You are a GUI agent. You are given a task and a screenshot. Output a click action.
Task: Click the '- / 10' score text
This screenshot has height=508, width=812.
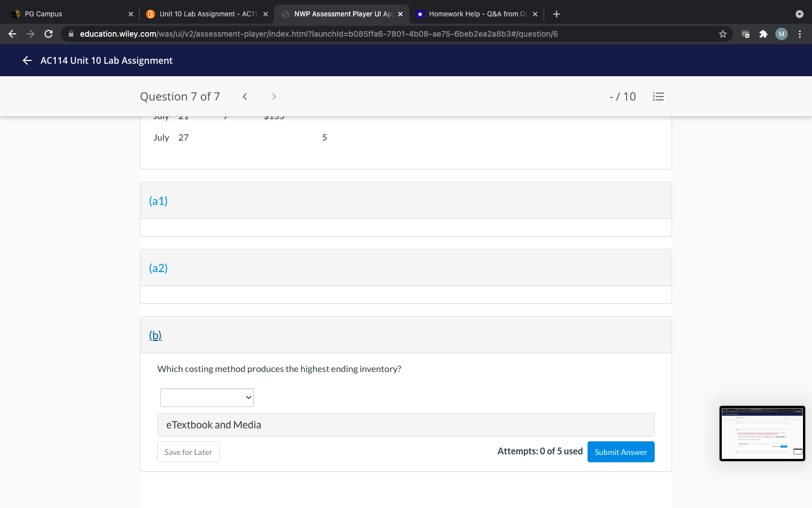click(x=623, y=97)
